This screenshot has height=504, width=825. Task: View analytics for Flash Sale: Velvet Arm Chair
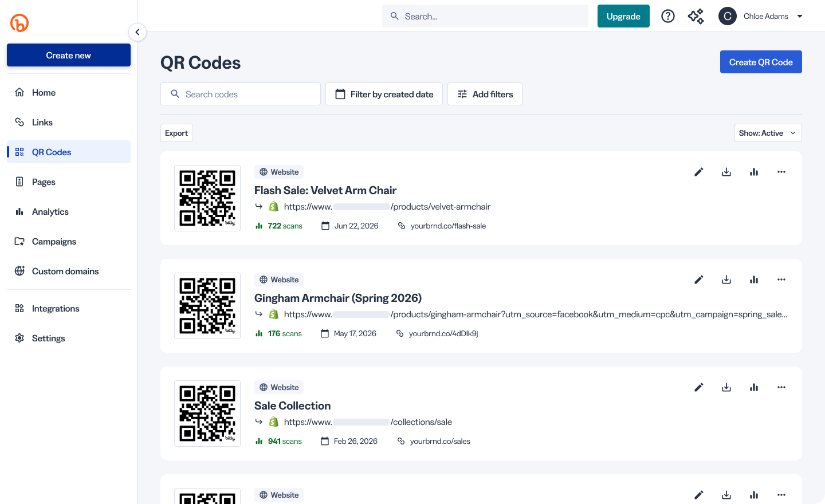click(x=754, y=172)
